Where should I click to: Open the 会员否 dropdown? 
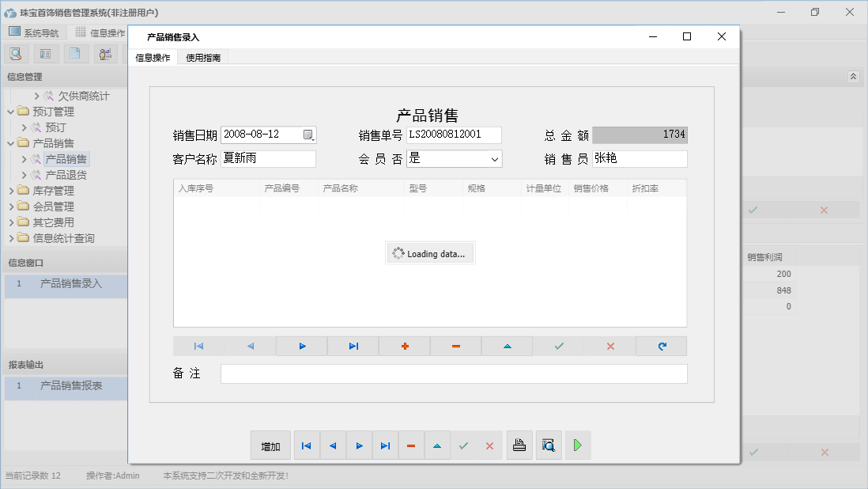click(495, 159)
